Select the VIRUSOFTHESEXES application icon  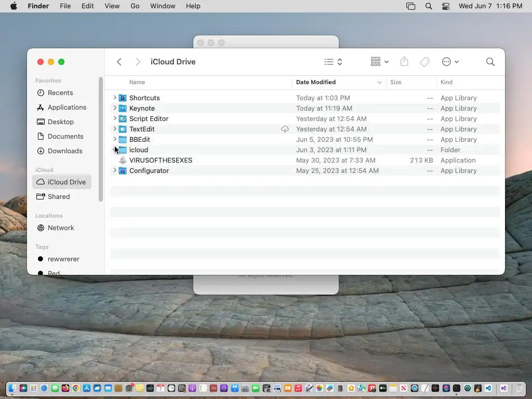coord(123,160)
